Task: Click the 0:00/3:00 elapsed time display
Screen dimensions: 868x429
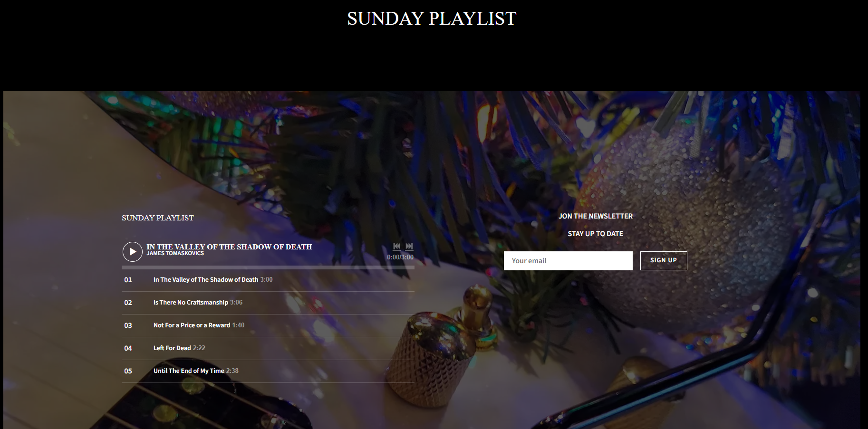Action: point(400,257)
